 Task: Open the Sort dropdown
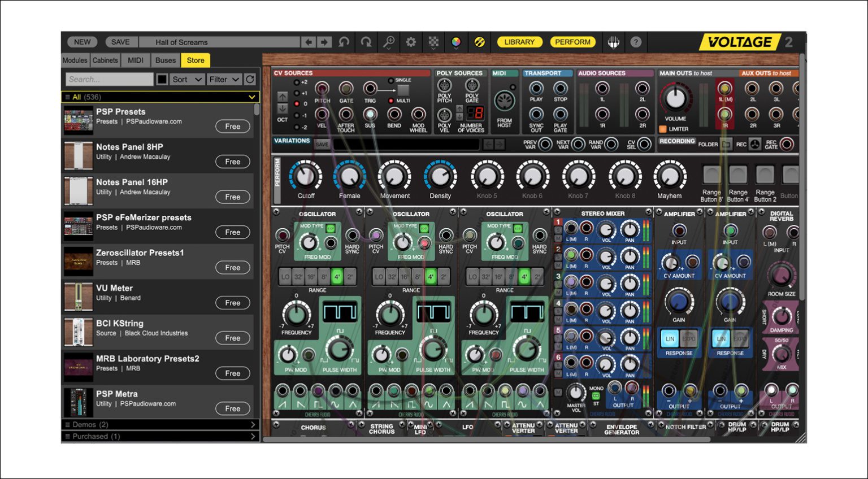[187, 79]
